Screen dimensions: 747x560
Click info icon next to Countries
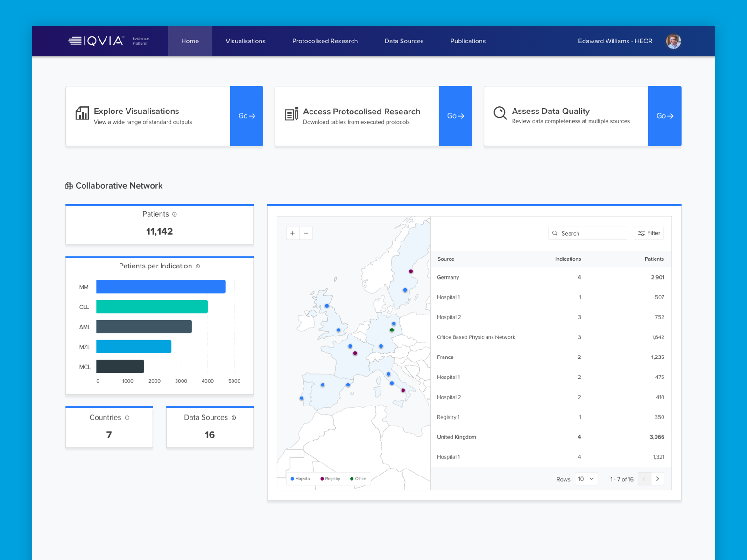coord(127,418)
